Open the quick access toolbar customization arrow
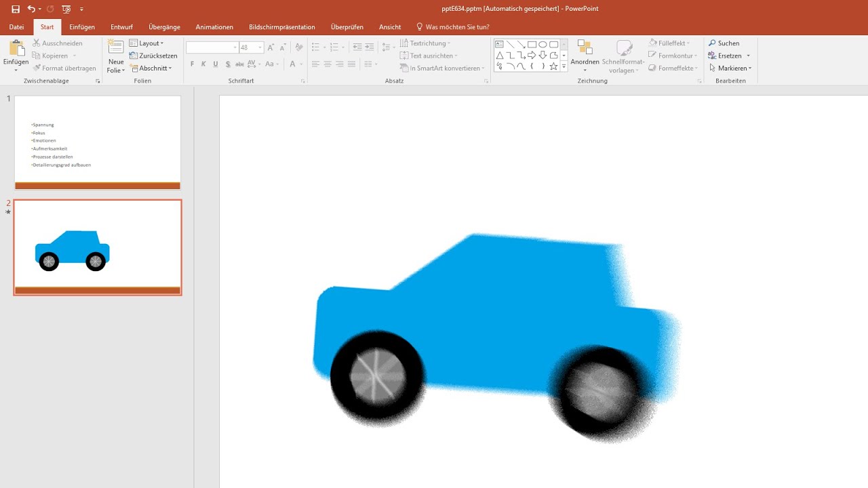This screenshot has height=488, width=868. 81,9
